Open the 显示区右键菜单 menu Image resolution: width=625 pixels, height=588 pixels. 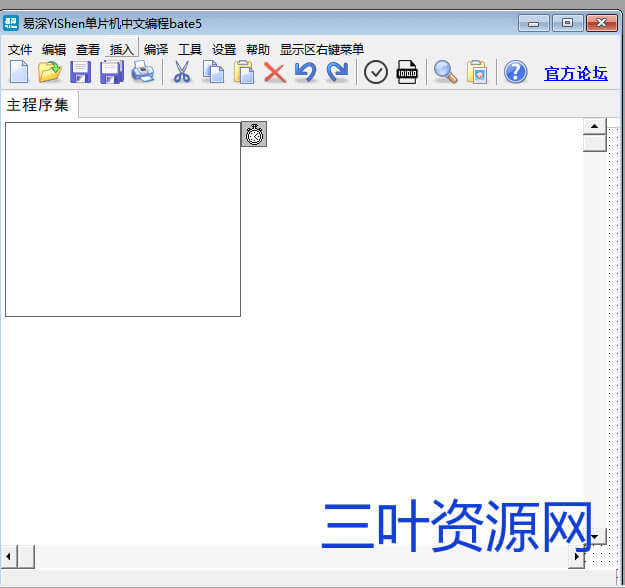point(322,49)
